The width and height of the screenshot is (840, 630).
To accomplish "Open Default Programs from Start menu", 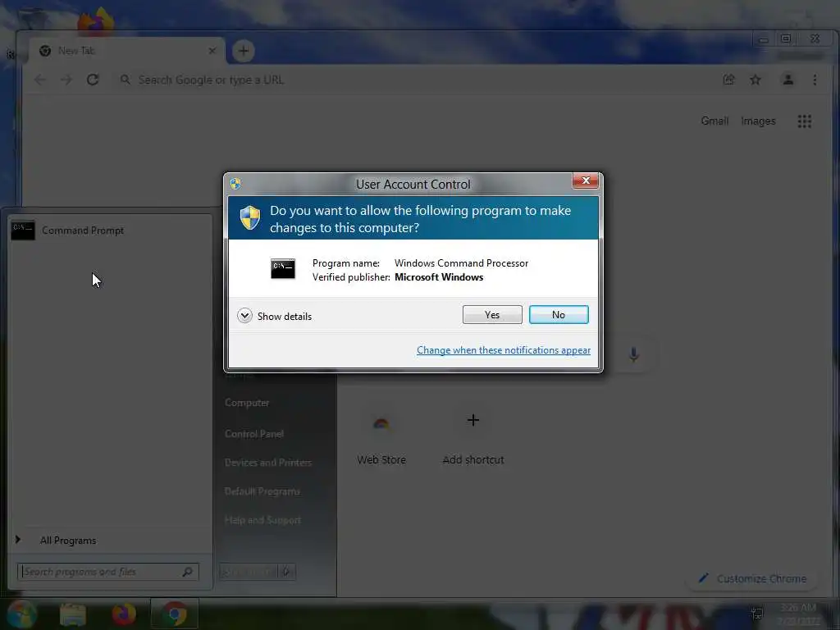I will click(x=262, y=491).
